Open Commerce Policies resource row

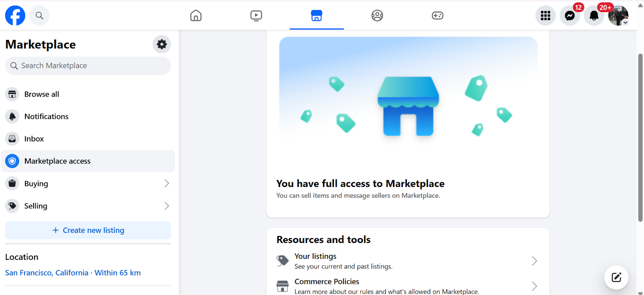[408, 286]
